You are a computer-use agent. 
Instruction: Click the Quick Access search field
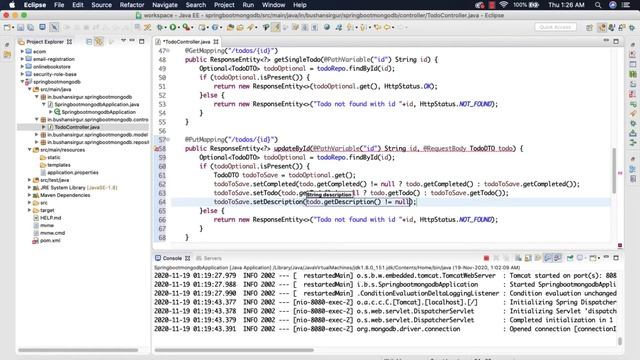point(555,27)
